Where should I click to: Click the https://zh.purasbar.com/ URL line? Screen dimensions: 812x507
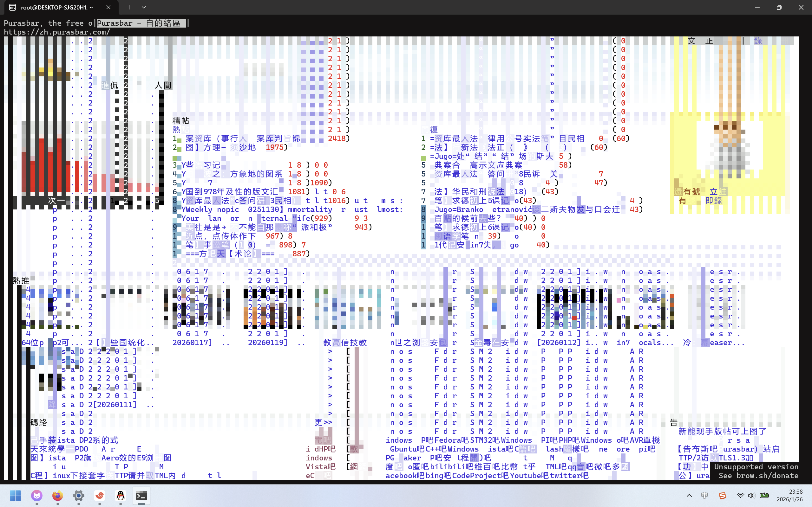[57, 32]
